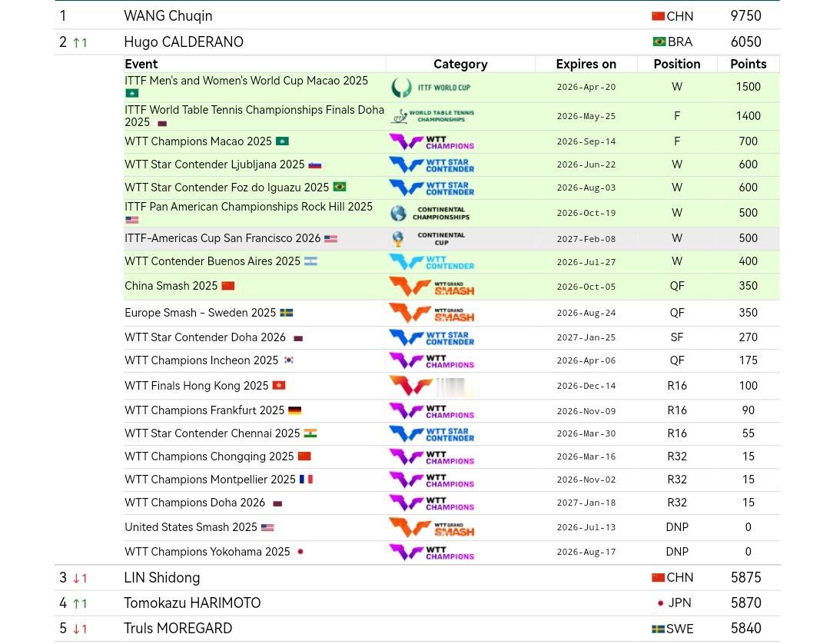Click Hugo CALDERANO's total 6050 points
The width and height of the screenshot is (833, 644).
(746, 41)
